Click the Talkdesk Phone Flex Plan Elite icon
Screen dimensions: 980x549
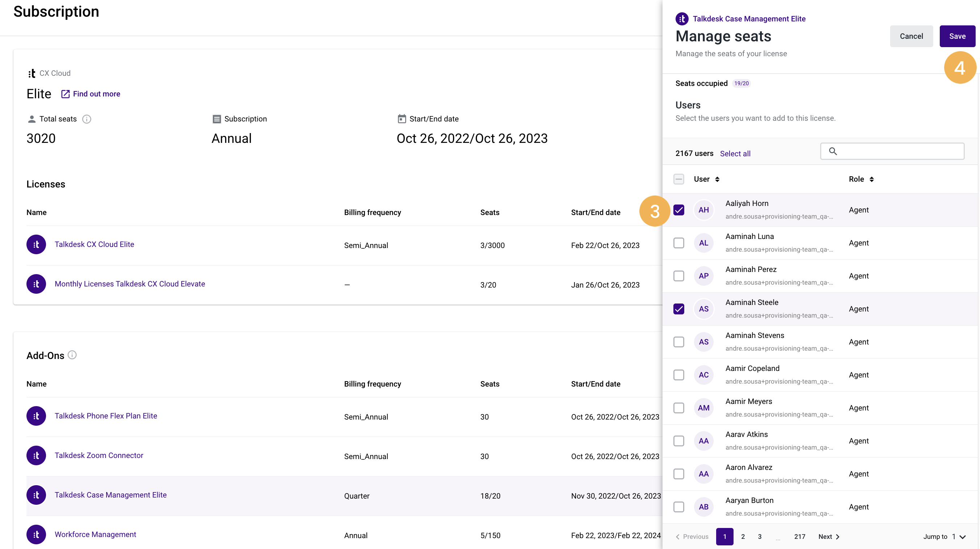36,416
